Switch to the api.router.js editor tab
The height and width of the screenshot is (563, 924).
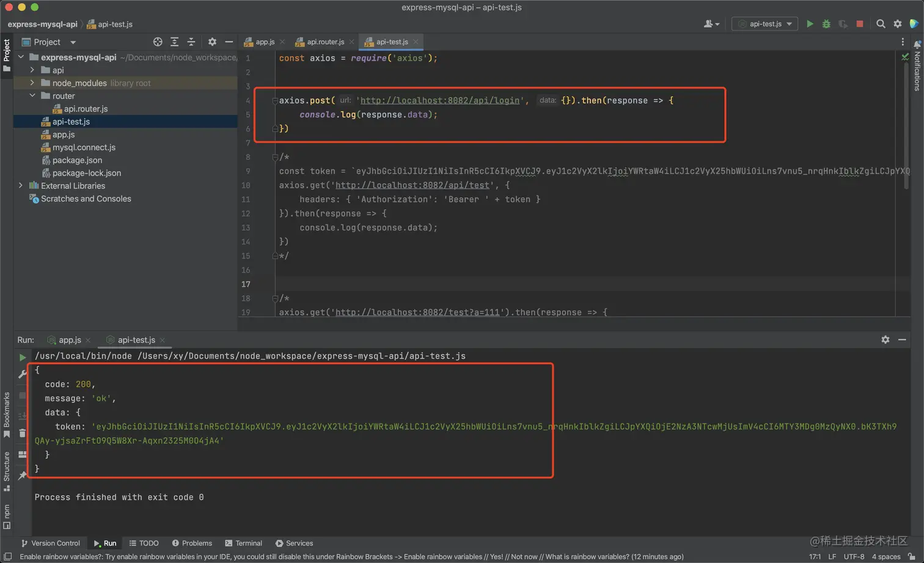click(x=324, y=42)
